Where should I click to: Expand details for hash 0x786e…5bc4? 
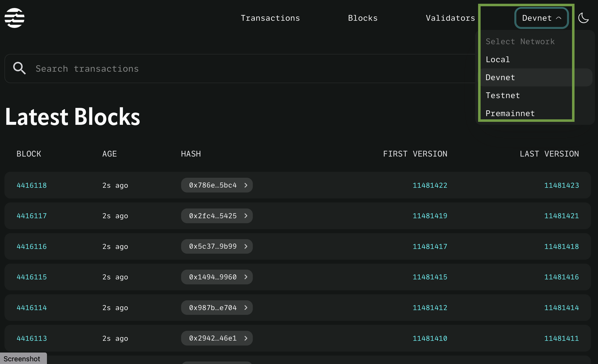tap(216, 185)
